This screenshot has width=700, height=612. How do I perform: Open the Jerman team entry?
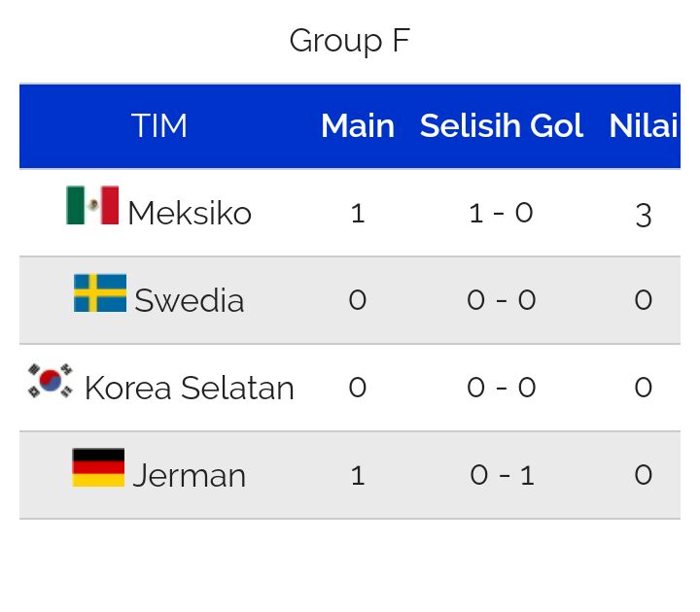point(190,475)
